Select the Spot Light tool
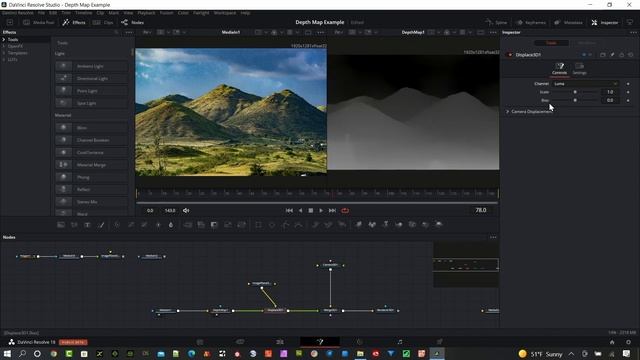 91,103
